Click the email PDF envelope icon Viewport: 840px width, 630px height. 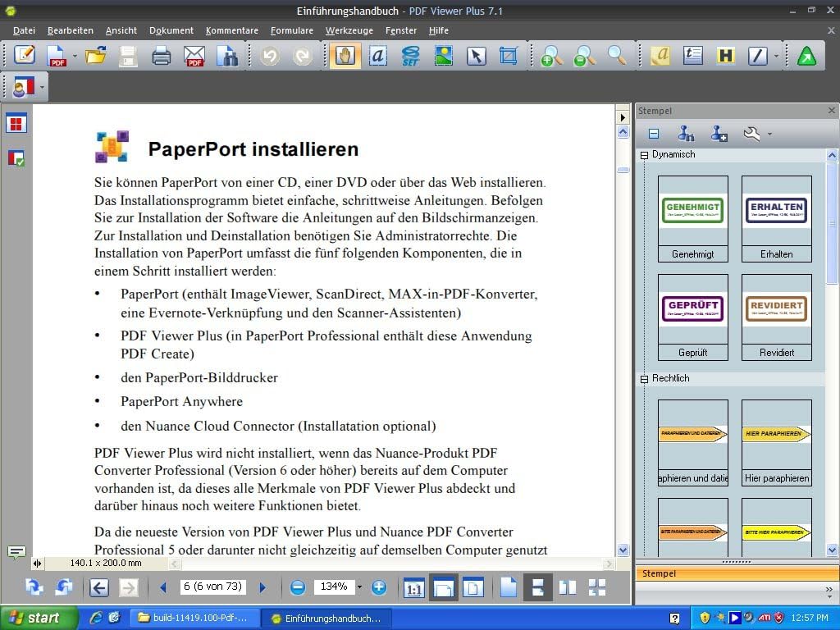tap(194, 56)
